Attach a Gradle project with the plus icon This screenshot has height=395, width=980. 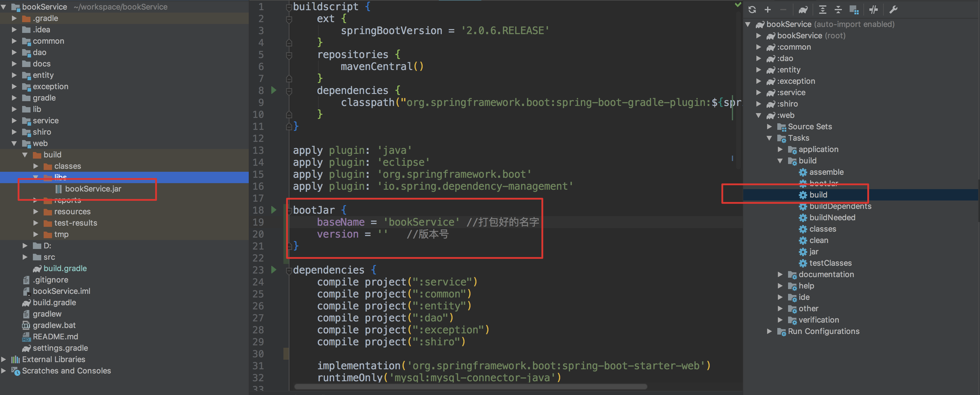click(x=768, y=10)
